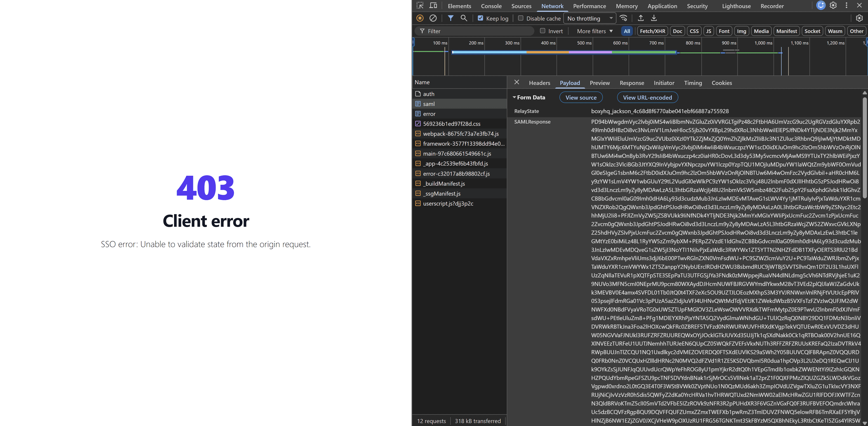868x426 pixels.
Task: Open Network panel settings gear
Action: tap(859, 18)
